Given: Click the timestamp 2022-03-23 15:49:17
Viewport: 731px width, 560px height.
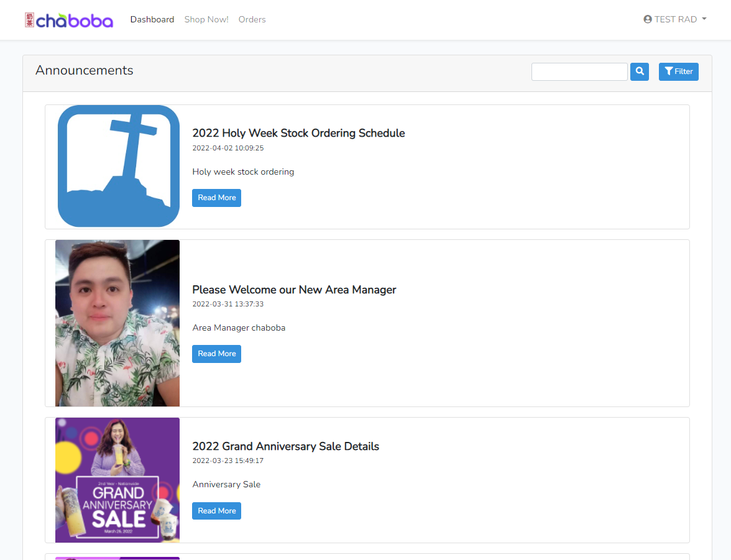Looking at the screenshot, I should 228,461.
